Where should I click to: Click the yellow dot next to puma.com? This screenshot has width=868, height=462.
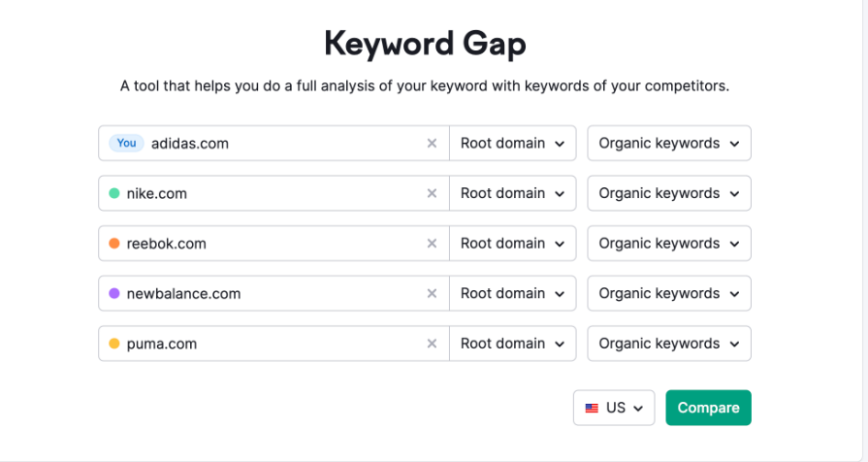[x=114, y=344]
